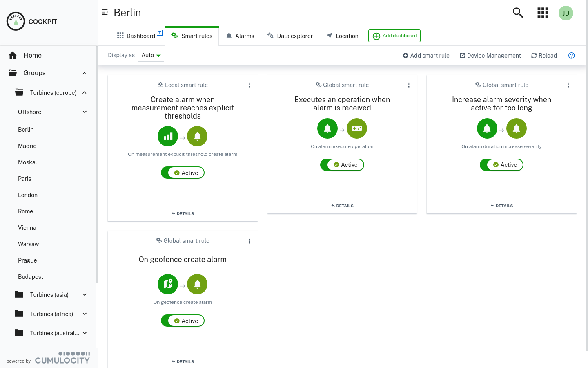This screenshot has width=588, height=368.
Task: Click the JD user avatar
Action: coord(566,13)
